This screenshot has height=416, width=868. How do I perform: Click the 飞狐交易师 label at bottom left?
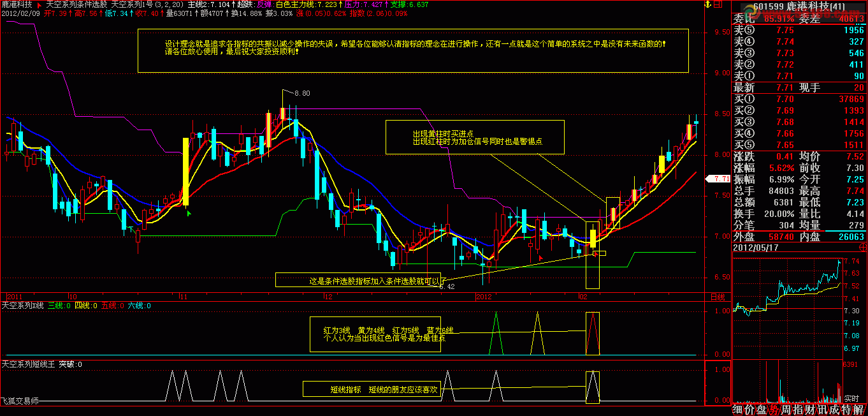pos(20,401)
